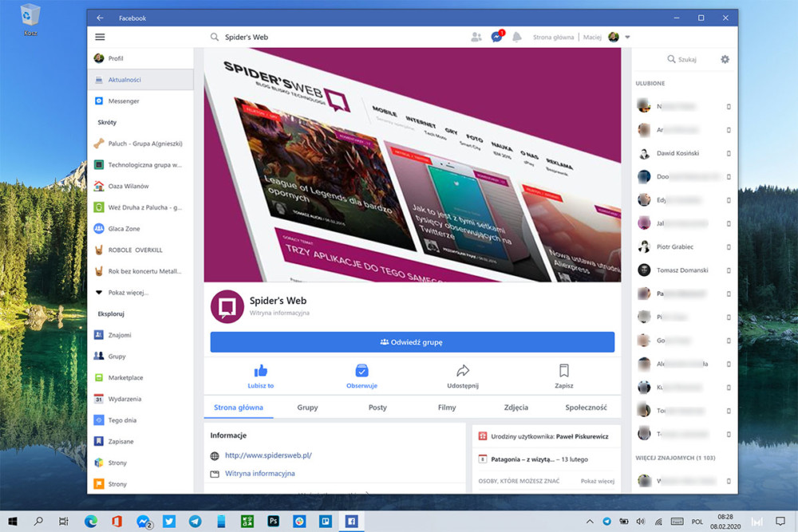Viewport: 798px width, 532px height.
Task: Open ROBOLE OVERKILL shortcut
Action: (x=140, y=250)
